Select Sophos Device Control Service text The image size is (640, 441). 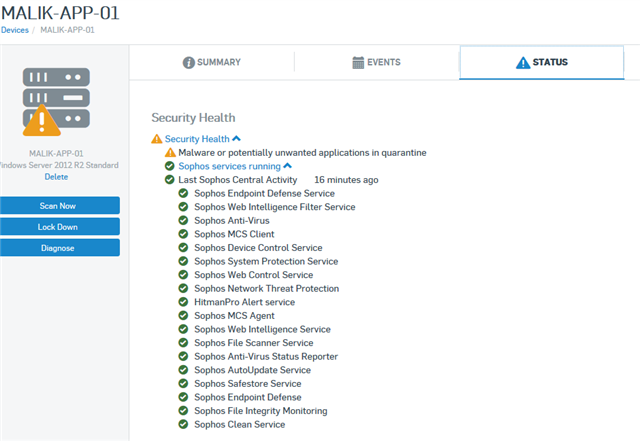pyautogui.click(x=258, y=247)
